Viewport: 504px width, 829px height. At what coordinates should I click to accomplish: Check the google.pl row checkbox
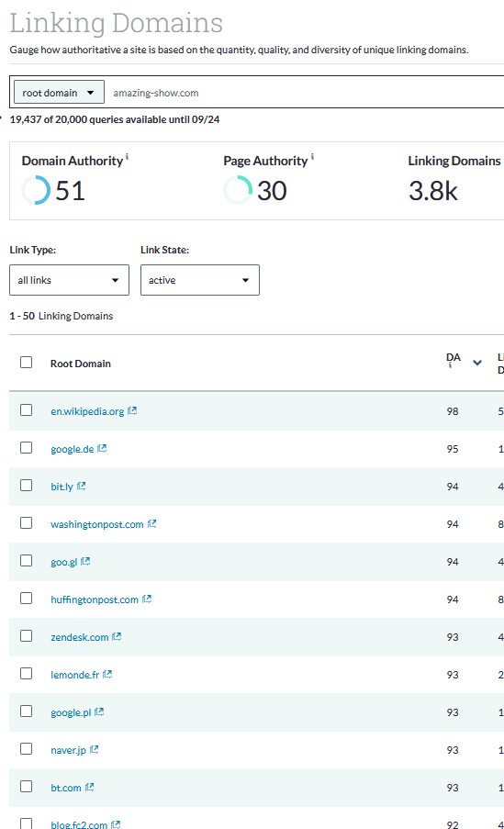click(x=26, y=711)
